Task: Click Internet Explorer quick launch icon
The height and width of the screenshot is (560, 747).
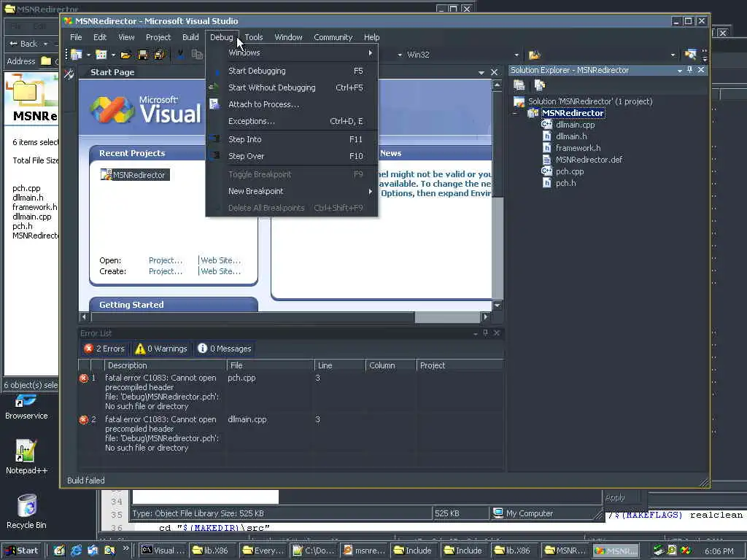Action: pos(76,551)
